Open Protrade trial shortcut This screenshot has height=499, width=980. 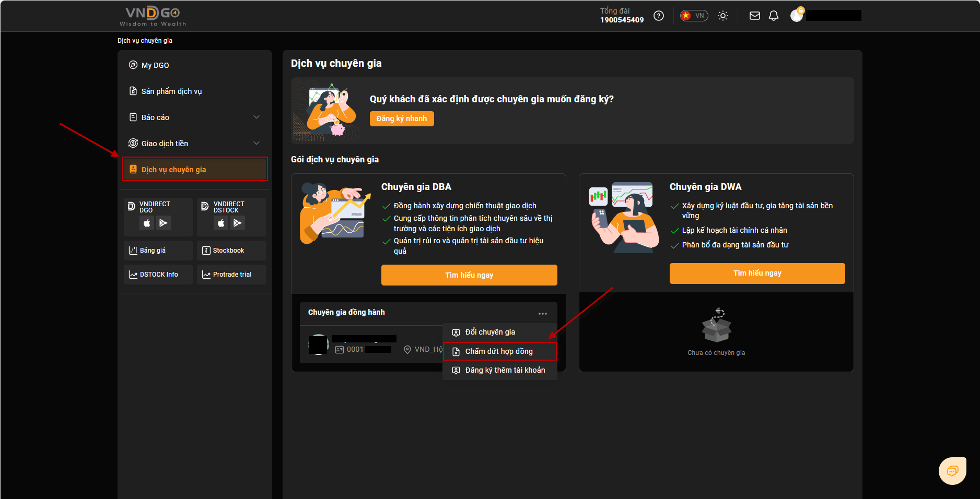point(231,275)
